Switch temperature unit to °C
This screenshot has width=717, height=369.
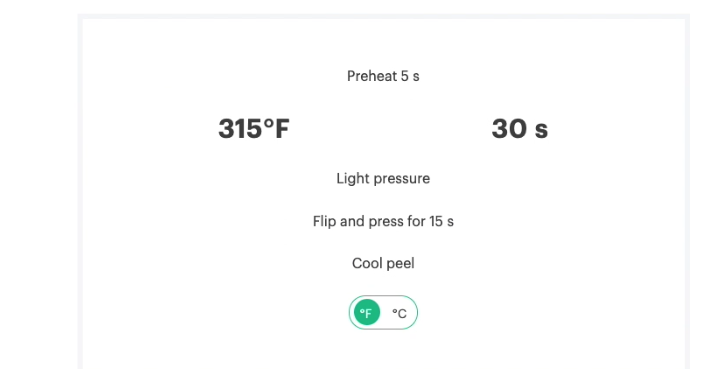399,313
